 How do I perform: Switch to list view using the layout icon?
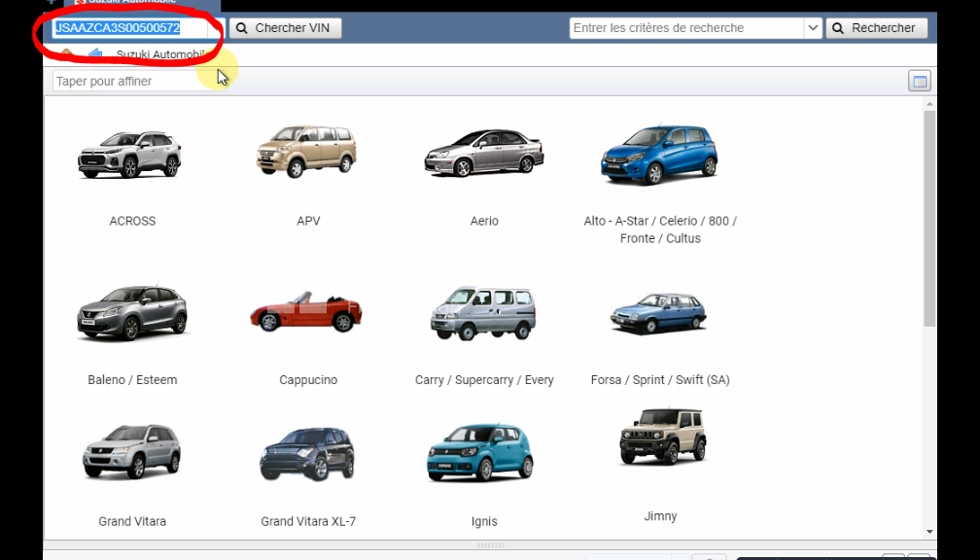920,82
